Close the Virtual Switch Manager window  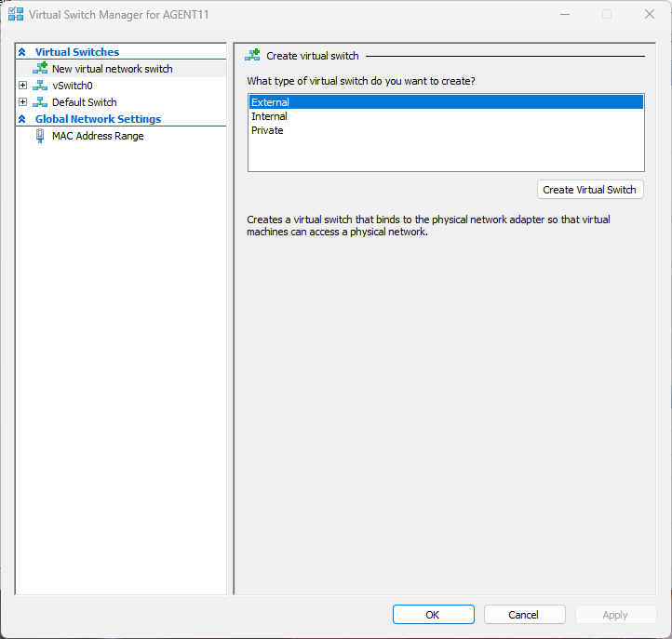pos(649,15)
